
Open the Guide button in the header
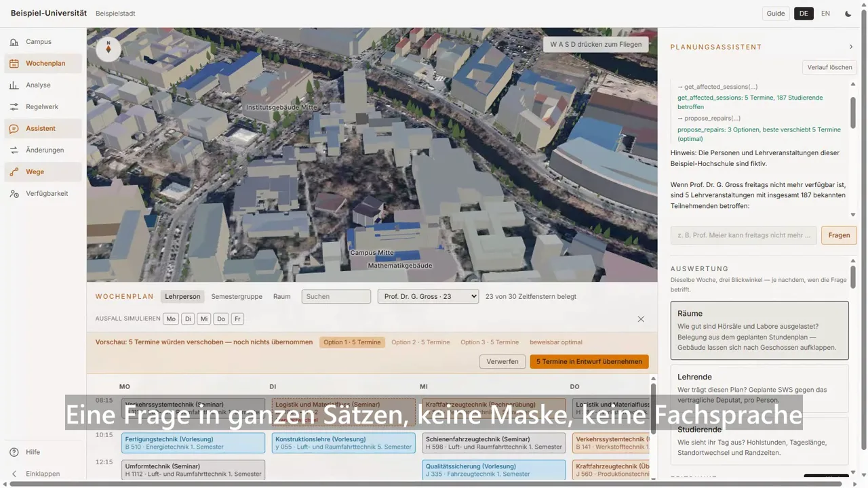click(776, 14)
